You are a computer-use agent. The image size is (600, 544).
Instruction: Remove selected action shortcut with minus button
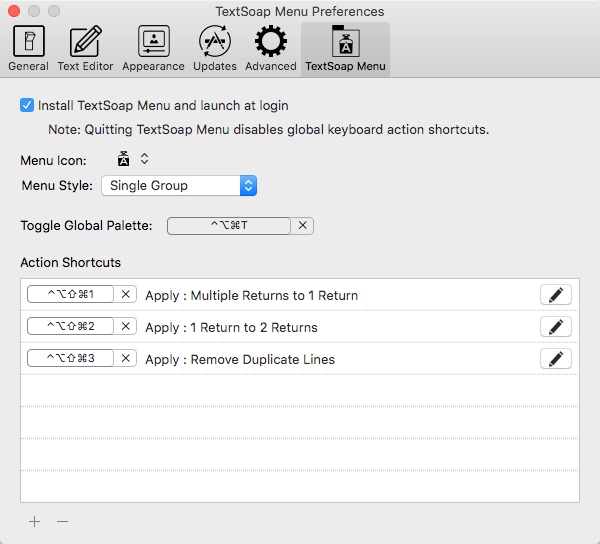pos(62,521)
